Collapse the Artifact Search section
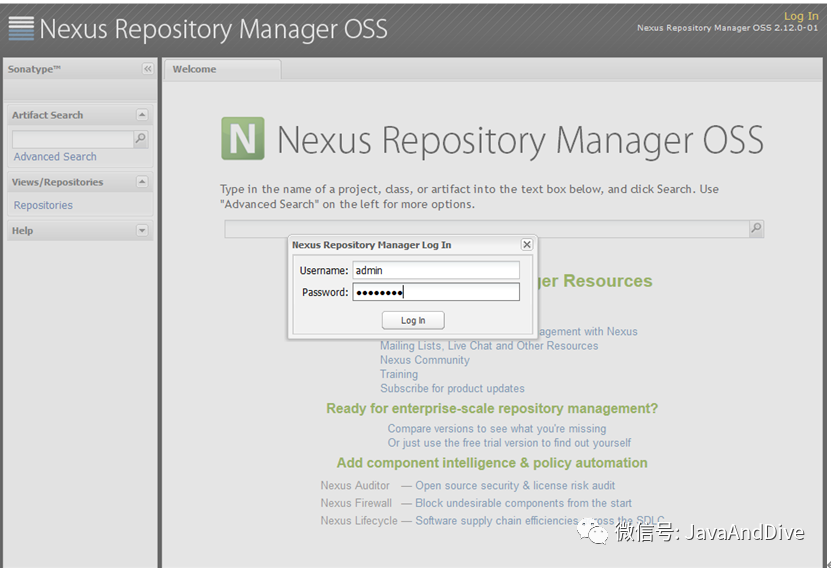Viewport: 831px width, 568px height. coord(142,115)
